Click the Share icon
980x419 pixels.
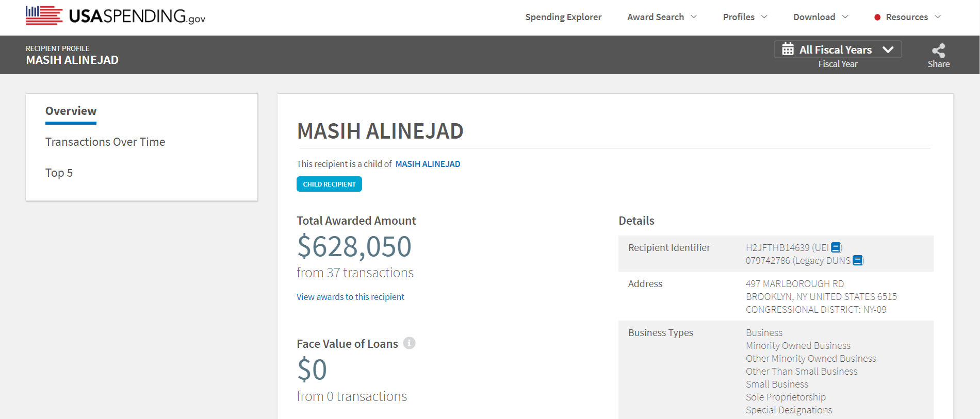click(x=938, y=51)
